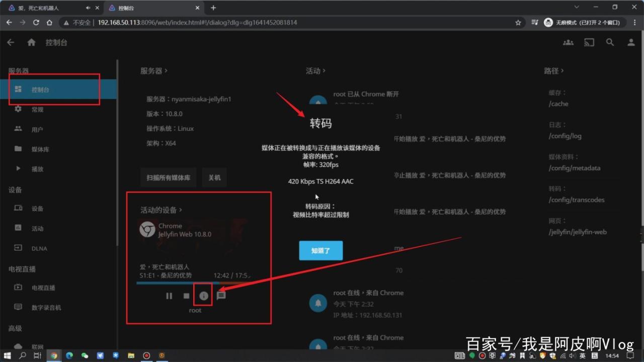Image resolution: width=644 pixels, height=362 pixels.
Task: Click the browser back button
Action: pos(9,23)
